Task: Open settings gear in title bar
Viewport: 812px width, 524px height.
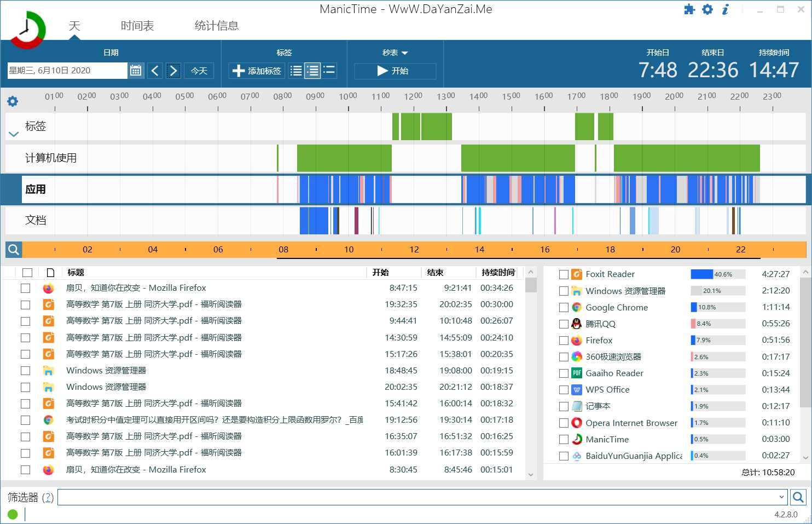Action: point(707,9)
